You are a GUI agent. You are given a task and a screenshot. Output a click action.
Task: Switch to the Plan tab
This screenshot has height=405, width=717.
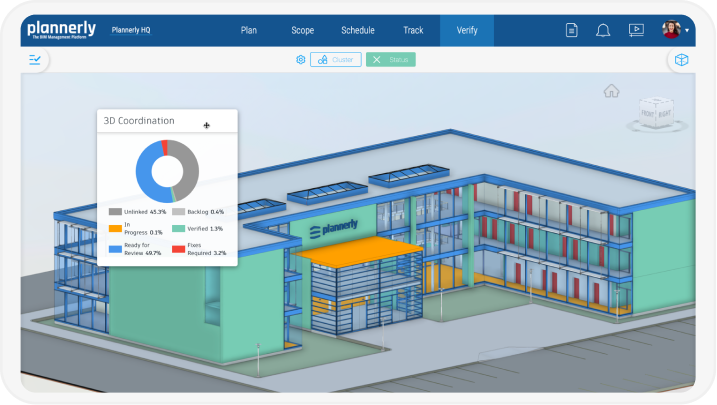point(249,30)
